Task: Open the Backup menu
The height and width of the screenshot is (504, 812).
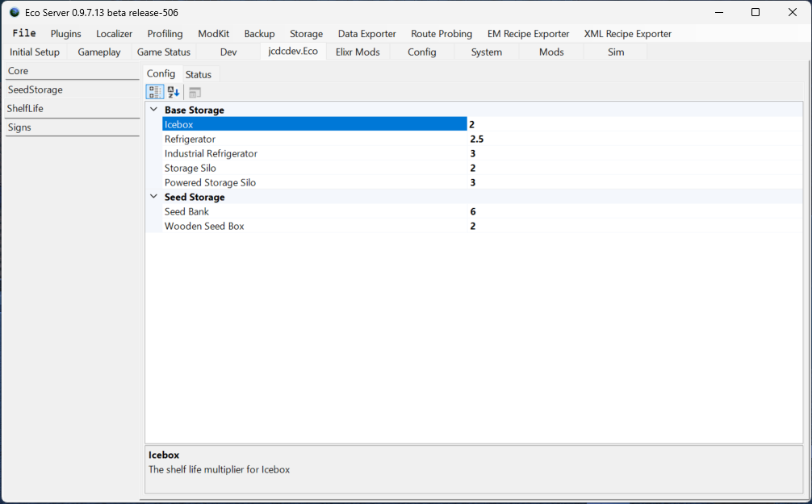Action: [259, 34]
